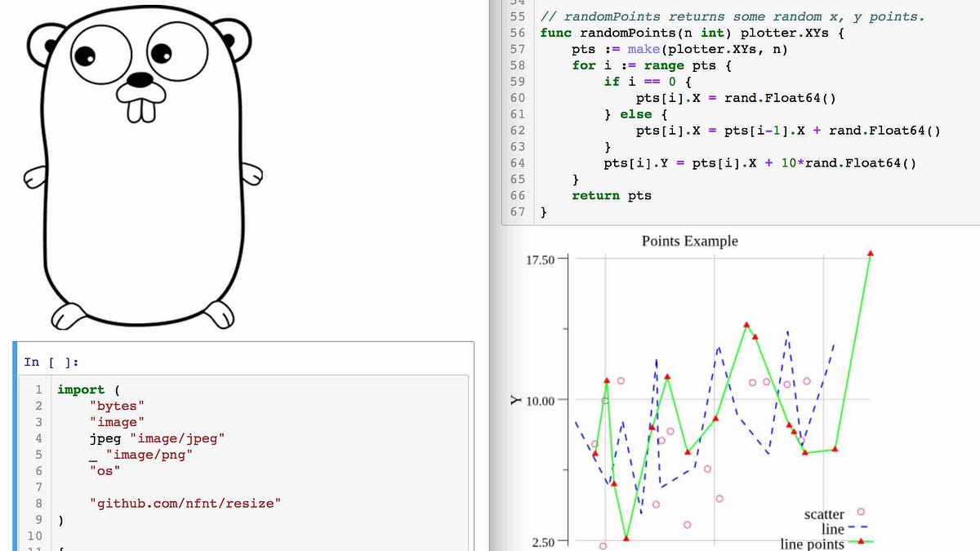Click a pink scatter circle near the plot bottom
Viewport: 980px width, 551px height.
tap(603, 545)
